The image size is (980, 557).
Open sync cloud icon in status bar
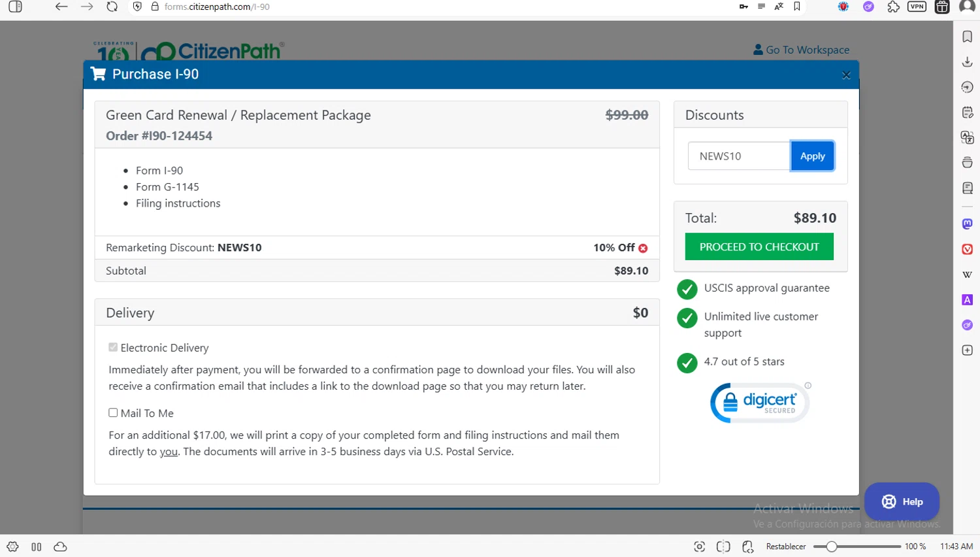coord(60,547)
